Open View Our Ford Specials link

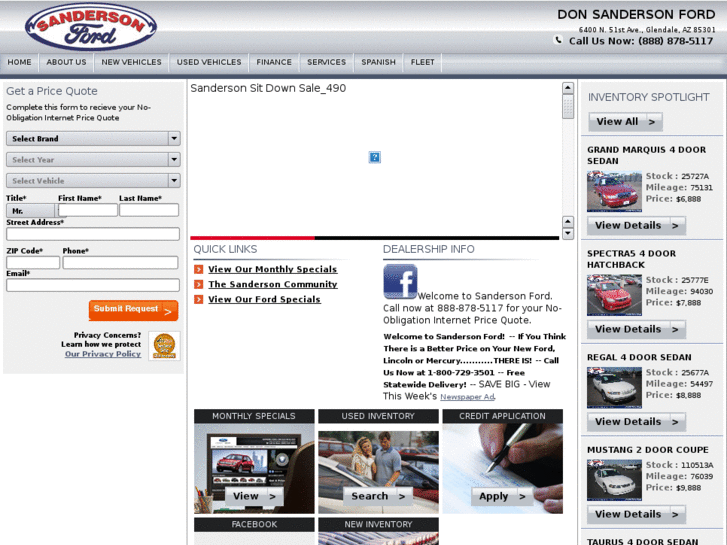264,299
